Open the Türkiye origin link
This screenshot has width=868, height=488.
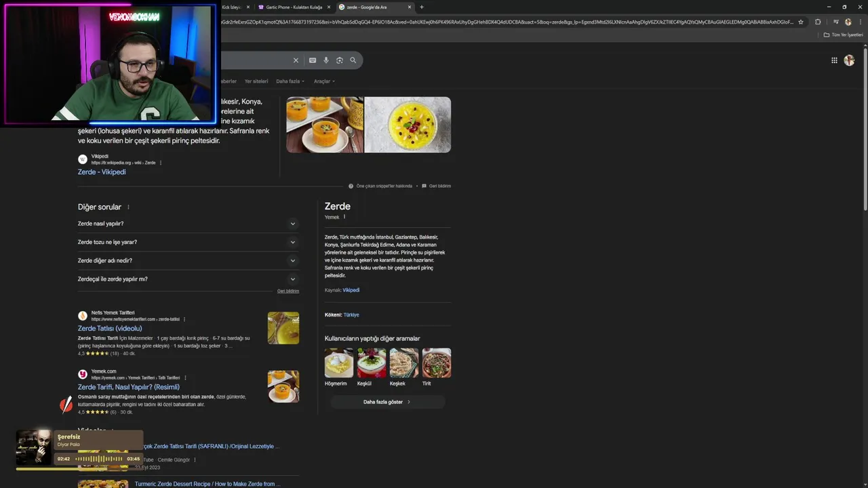point(351,315)
